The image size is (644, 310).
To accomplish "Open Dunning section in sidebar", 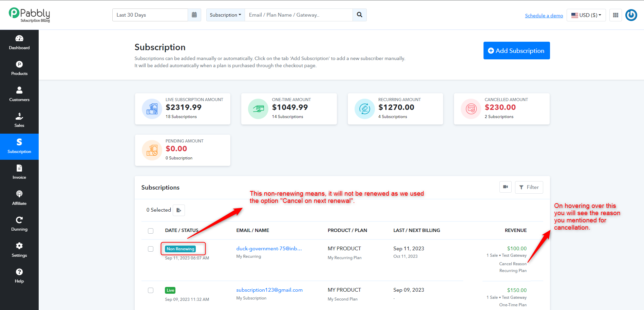I will coord(19,224).
